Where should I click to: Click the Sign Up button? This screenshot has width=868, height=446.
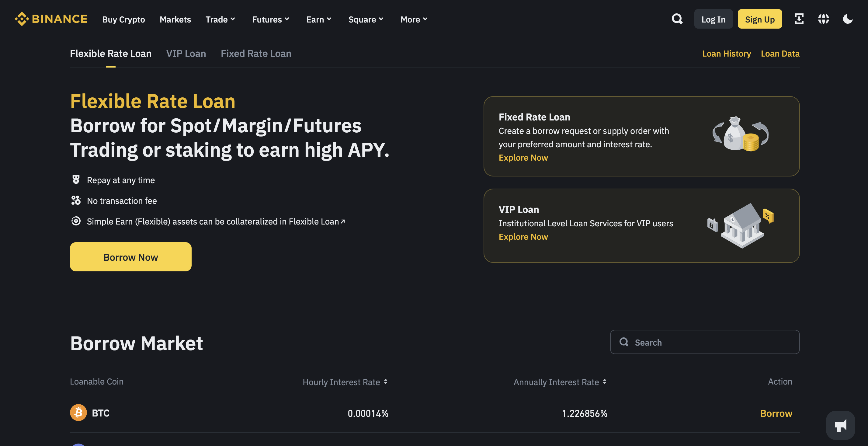point(759,19)
